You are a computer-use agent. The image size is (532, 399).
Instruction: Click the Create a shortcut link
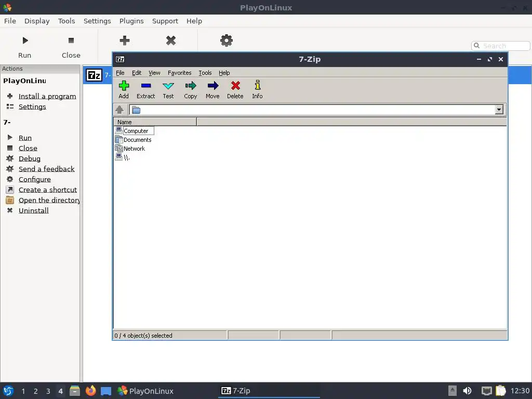(x=48, y=190)
